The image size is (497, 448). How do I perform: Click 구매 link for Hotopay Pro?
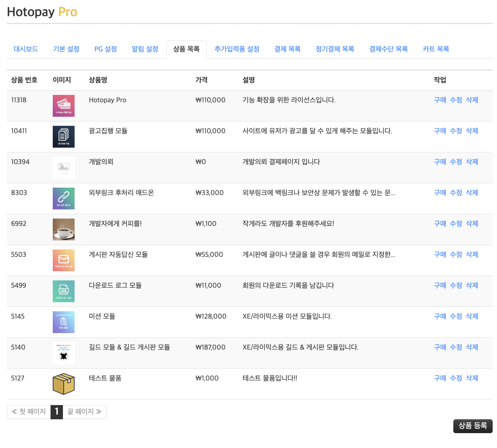tap(440, 100)
